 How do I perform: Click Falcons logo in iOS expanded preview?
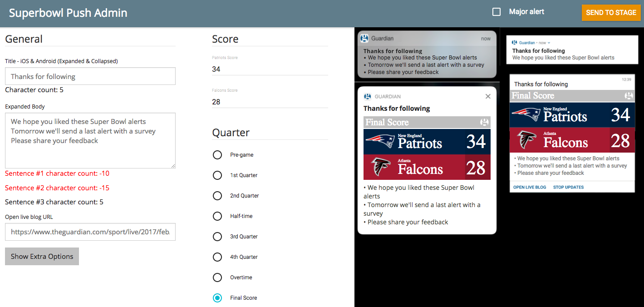click(x=380, y=167)
